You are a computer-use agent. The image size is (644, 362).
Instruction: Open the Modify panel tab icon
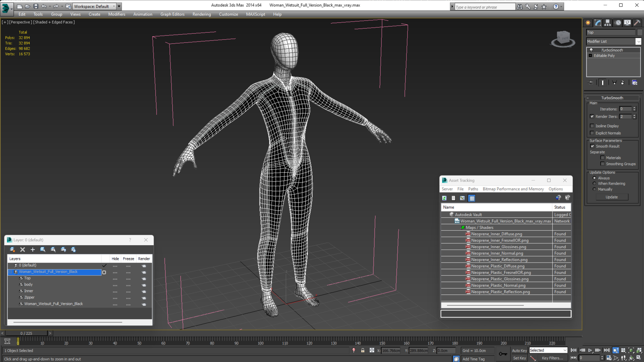598,23
